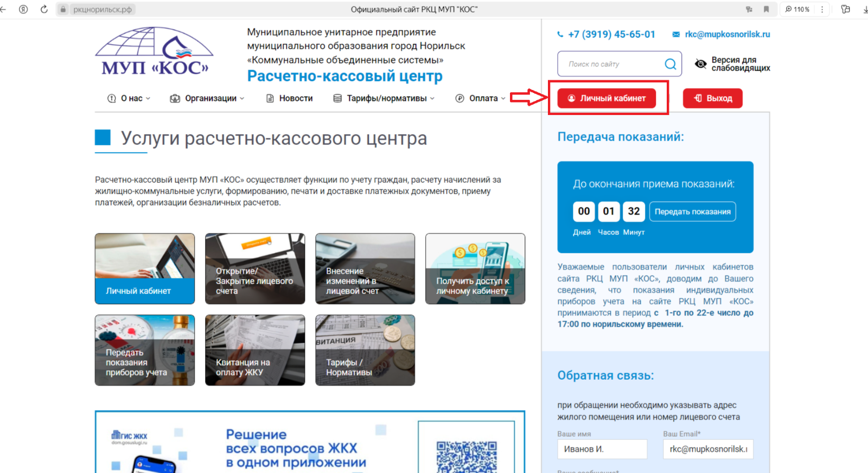Open the «Тарифы/нормативы» dropdown
This screenshot has width=868, height=473.
(x=384, y=98)
